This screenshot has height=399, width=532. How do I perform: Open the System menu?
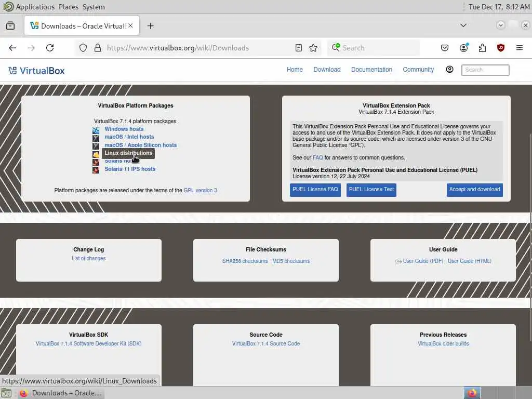pos(94,7)
